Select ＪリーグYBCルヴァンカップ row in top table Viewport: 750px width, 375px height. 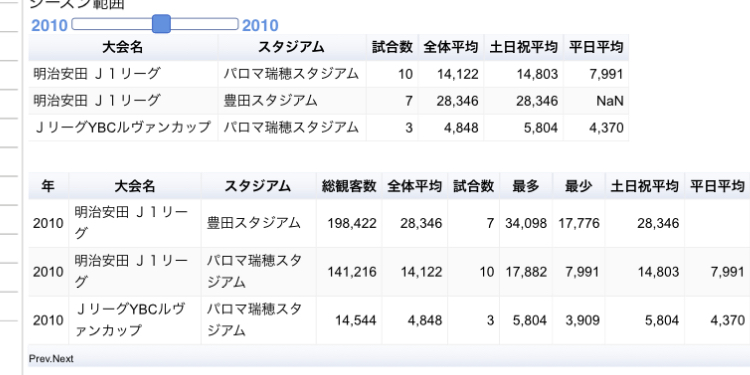(329, 128)
